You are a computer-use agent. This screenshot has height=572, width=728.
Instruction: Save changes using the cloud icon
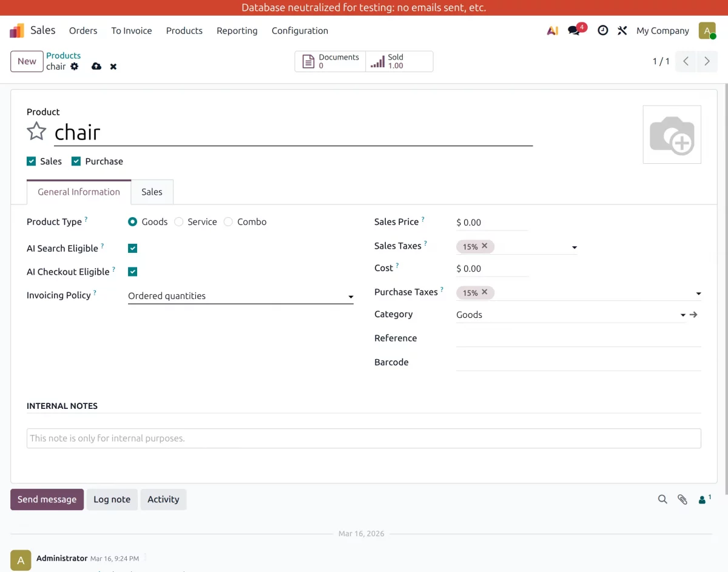click(x=96, y=66)
